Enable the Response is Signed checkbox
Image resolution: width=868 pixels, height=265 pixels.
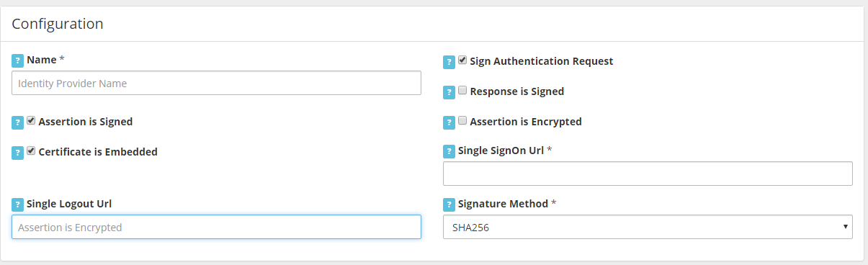(x=462, y=91)
